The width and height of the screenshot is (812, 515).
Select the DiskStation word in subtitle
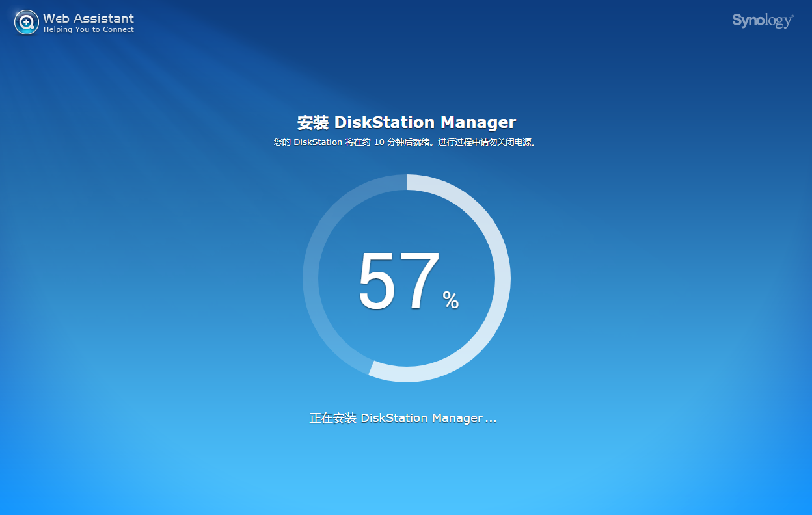[x=317, y=141]
